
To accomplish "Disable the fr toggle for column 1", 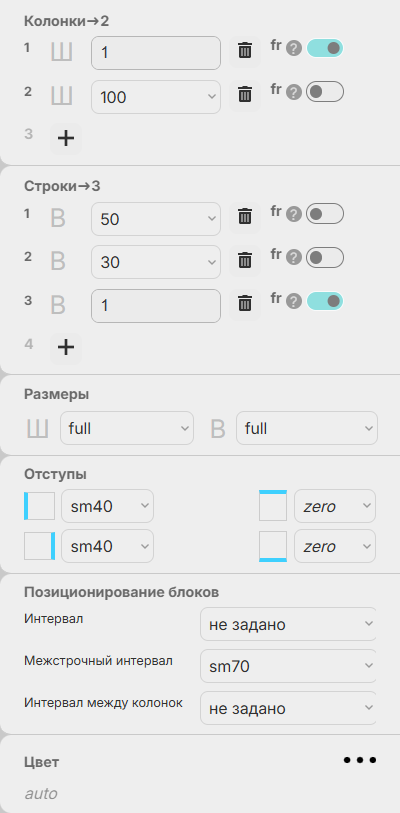I will (x=325, y=48).
